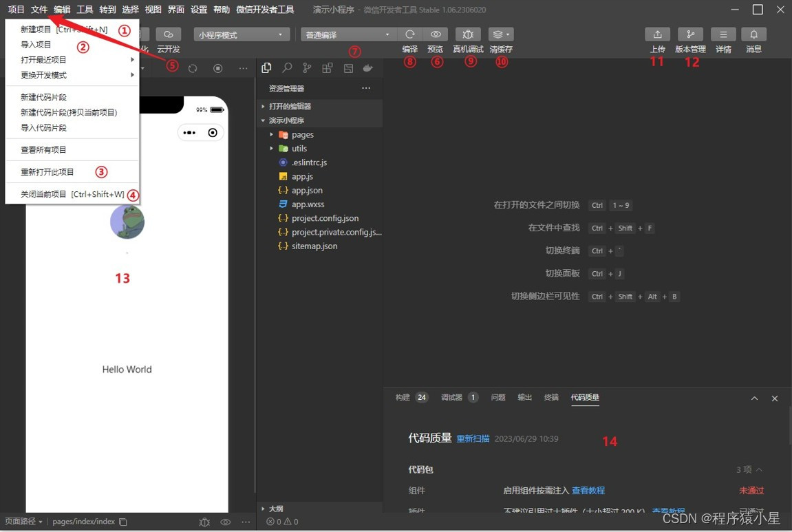Viewport: 792px width, 532px height.
Task: Open resource manager more options dots
Action: coord(366,88)
